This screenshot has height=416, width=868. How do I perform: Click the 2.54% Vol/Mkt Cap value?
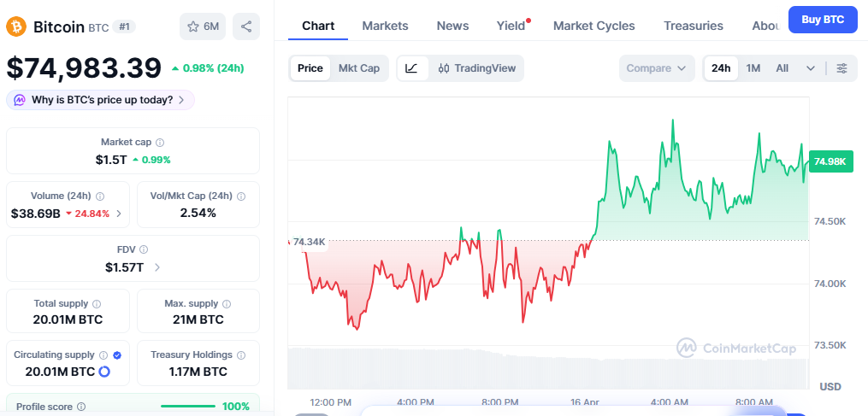pos(198,213)
